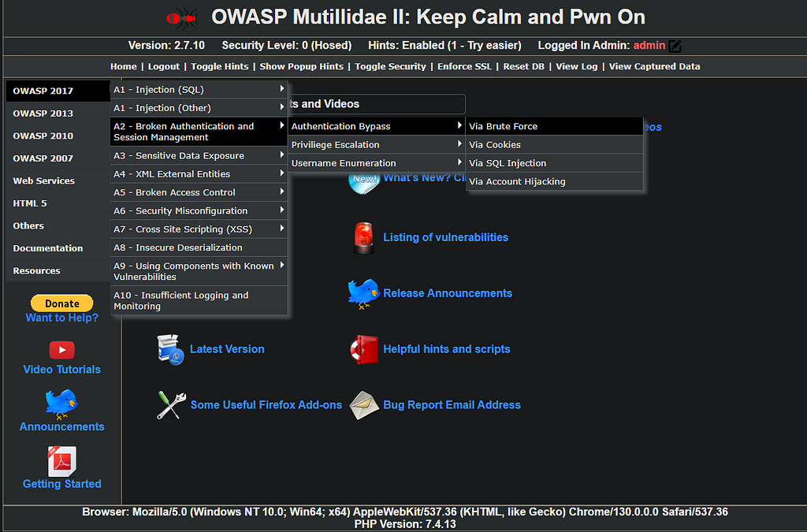
Task: Click the admin username link
Action: [649, 45]
